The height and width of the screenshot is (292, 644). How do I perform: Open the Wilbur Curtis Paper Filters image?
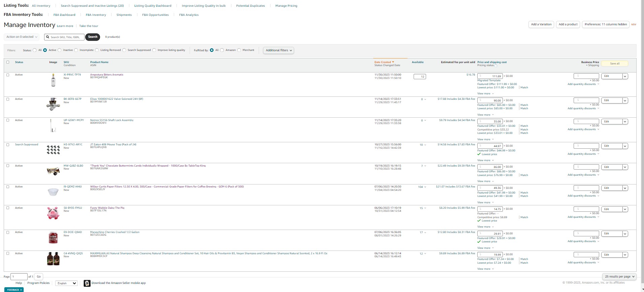[x=53, y=192]
